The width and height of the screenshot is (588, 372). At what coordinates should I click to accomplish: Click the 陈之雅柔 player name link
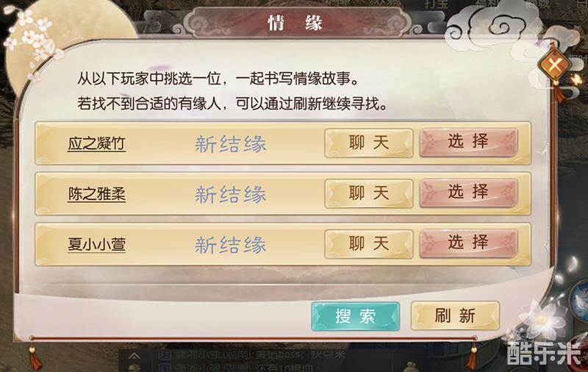pyautogui.click(x=96, y=194)
